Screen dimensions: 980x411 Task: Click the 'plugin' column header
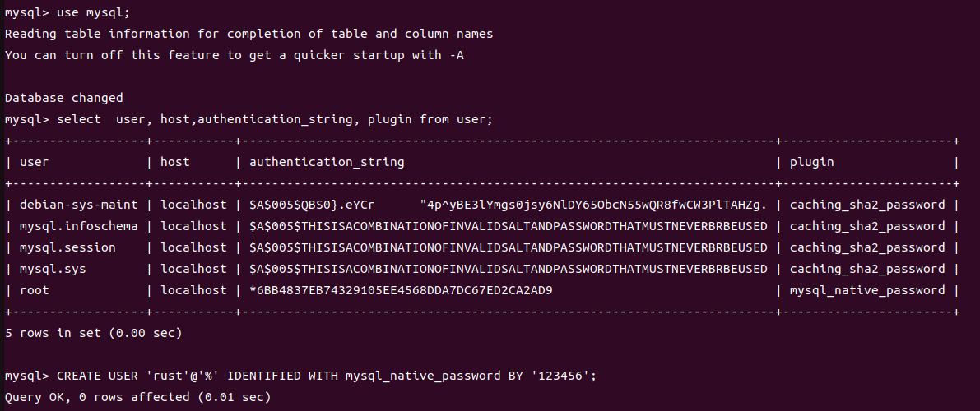(811, 162)
